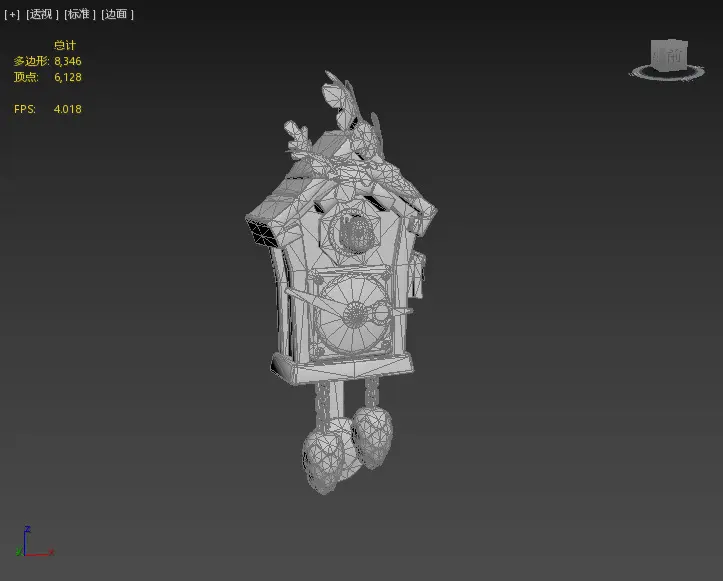The height and width of the screenshot is (581, 723).
Task: Open the 标准 shading standard menu
Action: click(x=80, y=14)
